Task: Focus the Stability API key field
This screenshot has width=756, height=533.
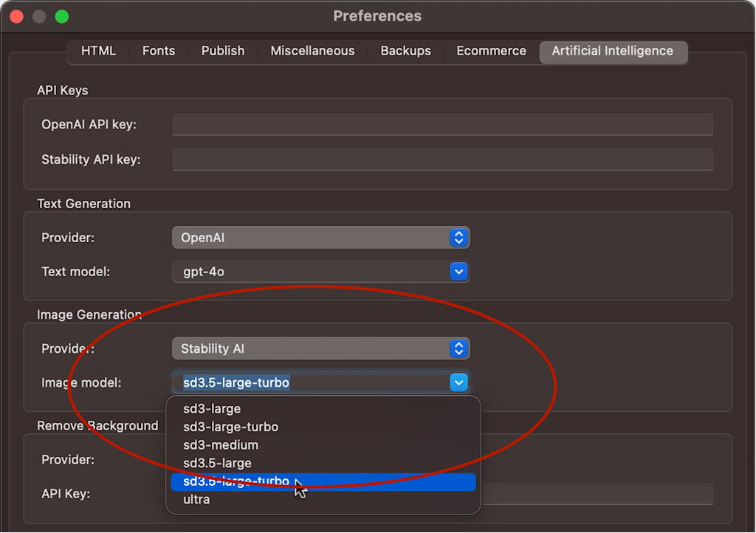Action: (x=443, y=159)
